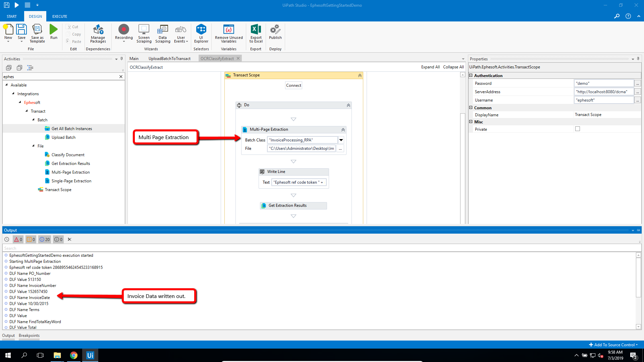Open the UploadBatchToTransact tab

[169, 59]
